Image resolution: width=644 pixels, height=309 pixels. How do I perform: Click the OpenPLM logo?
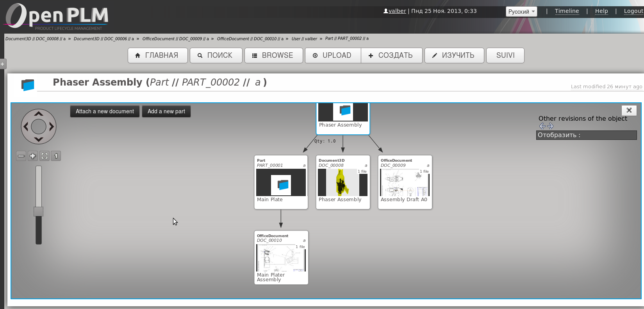pyautogui.click(x=56, y=16)
